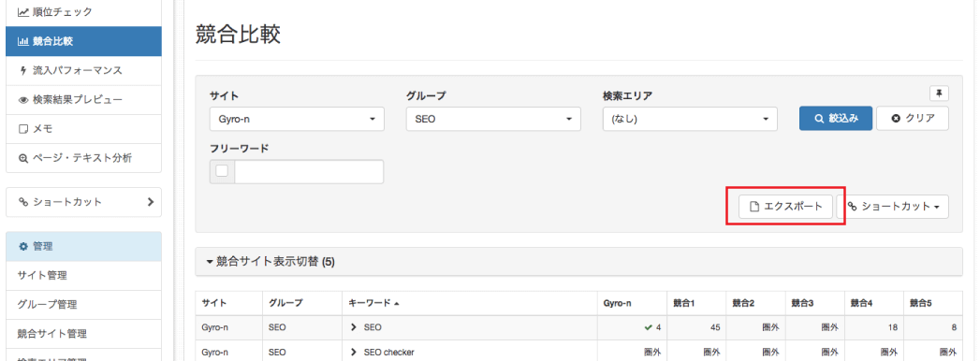
Task: Click the Gyro-n column header
Action: [631, 303]
